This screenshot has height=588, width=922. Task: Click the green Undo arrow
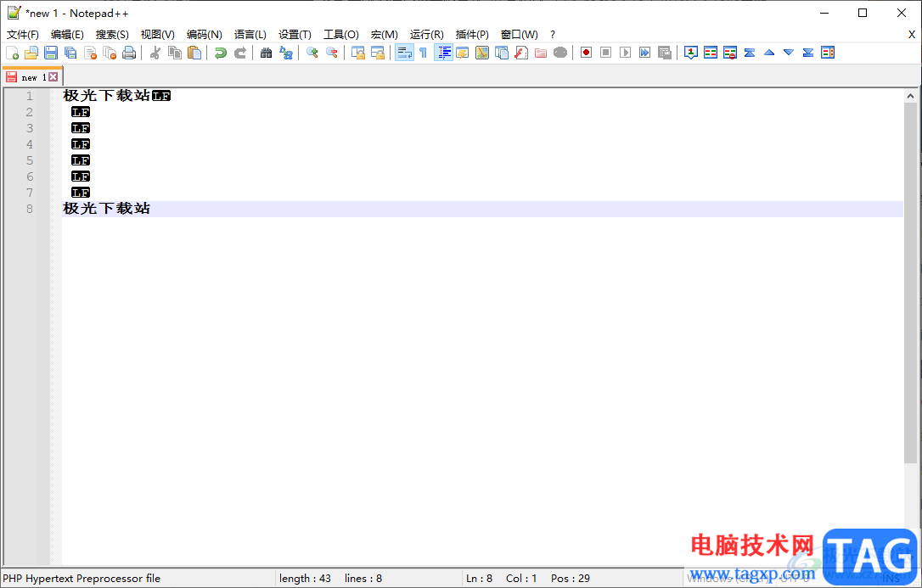tap(221, 53)
